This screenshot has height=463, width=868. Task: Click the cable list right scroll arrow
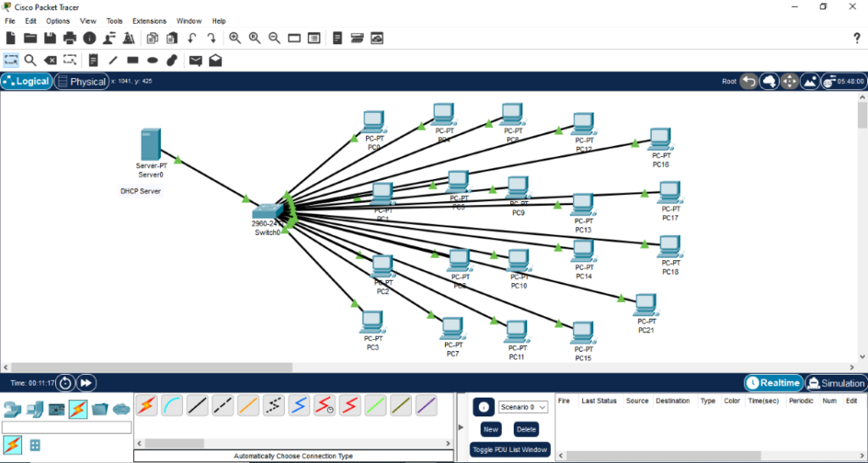point(448,443)
